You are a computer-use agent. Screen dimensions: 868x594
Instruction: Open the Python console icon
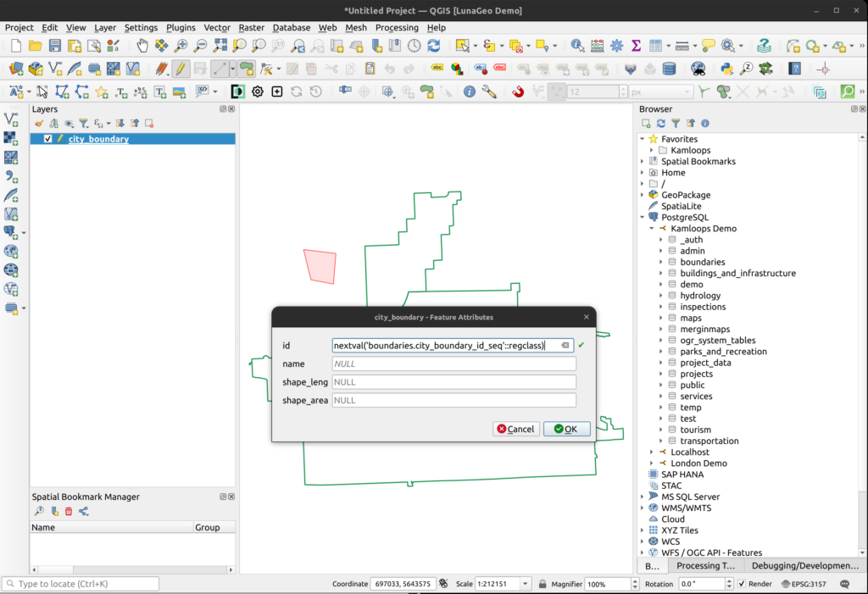click(x=726, y=69)
